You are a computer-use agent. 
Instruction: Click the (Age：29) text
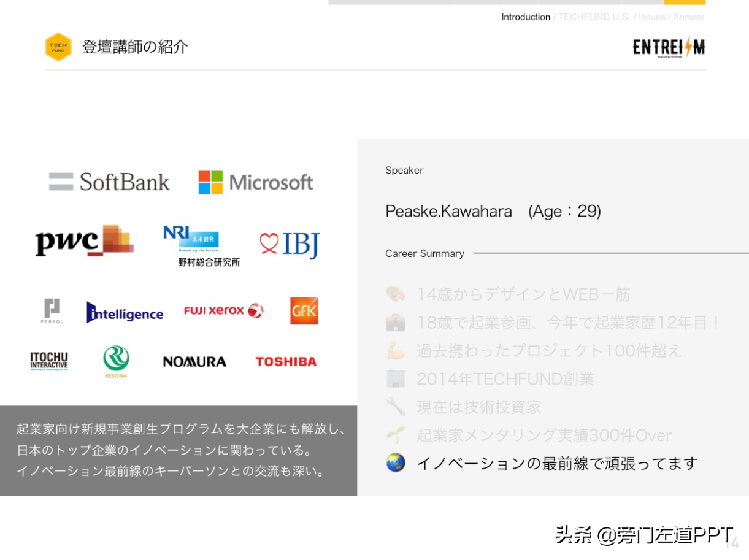click(564, 212)
